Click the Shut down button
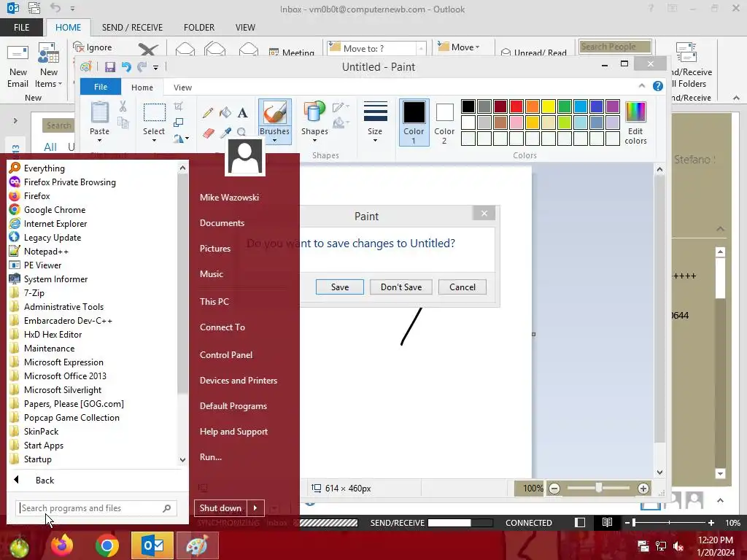 point(220,508)
